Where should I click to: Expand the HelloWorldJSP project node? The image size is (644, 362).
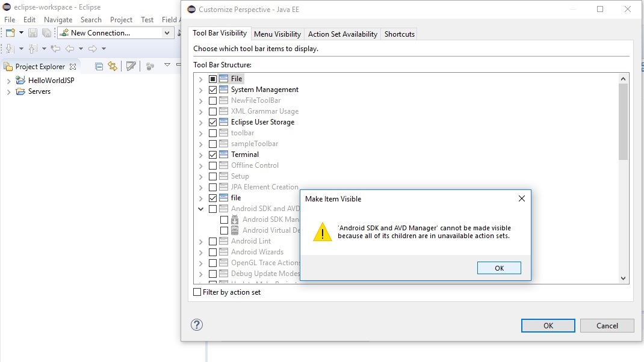coord(8,81)
